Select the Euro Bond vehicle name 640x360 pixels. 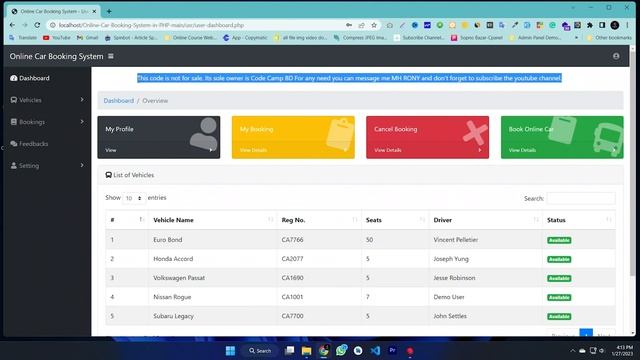tap(168, 240)
